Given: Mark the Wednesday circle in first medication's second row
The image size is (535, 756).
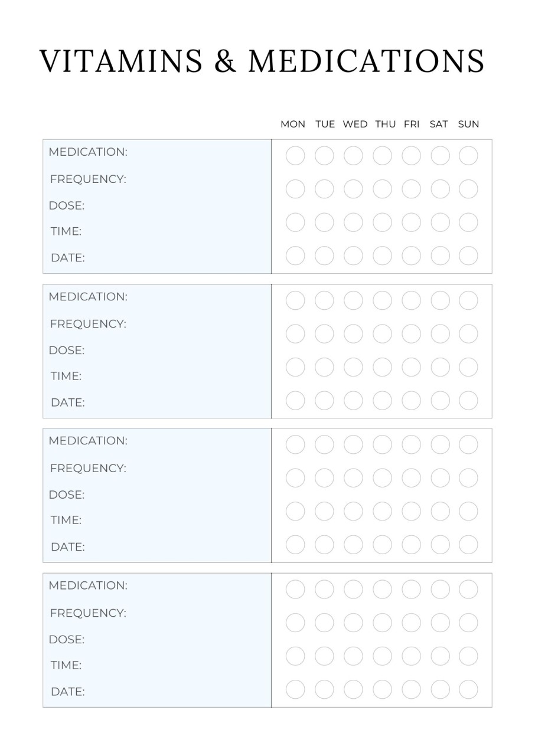Looking at the screenshot, I should point(353,189).
